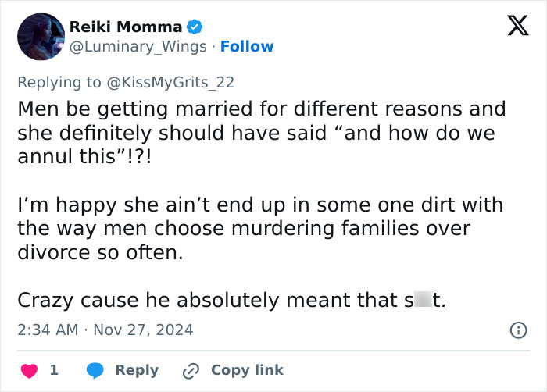
Task: Open the tweet info icon
Action: 517,330
